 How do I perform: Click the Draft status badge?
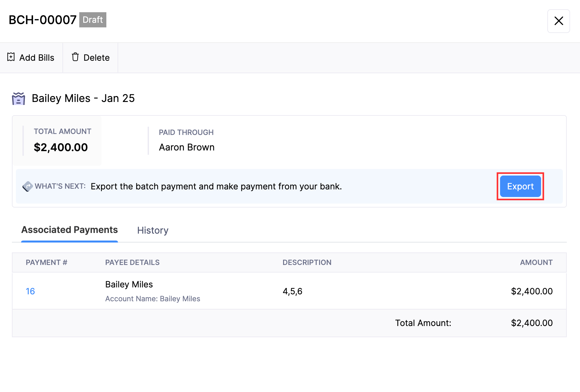[93, 20]
